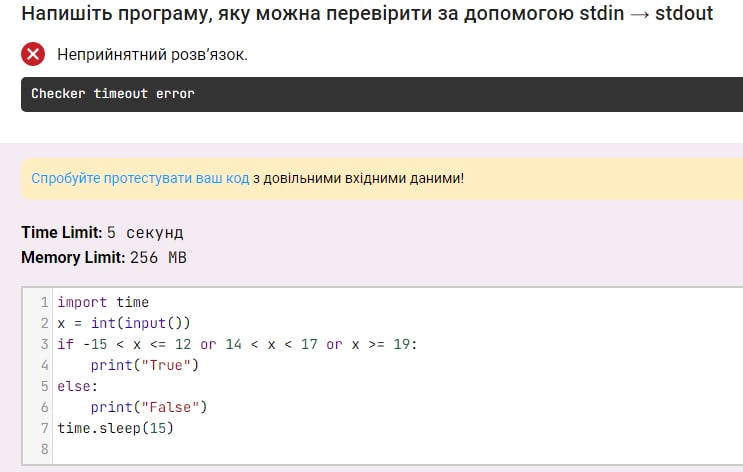This screenshot has height=472, width=743.
Task: Click the '256 MB' memory value
Action: pyautogui.click(x=158, y=258)
